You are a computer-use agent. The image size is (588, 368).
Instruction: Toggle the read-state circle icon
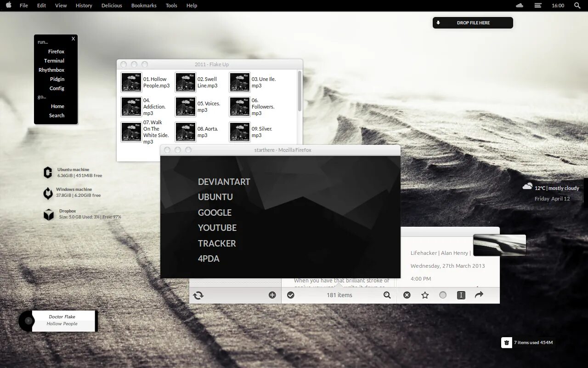tap(443, 295)
